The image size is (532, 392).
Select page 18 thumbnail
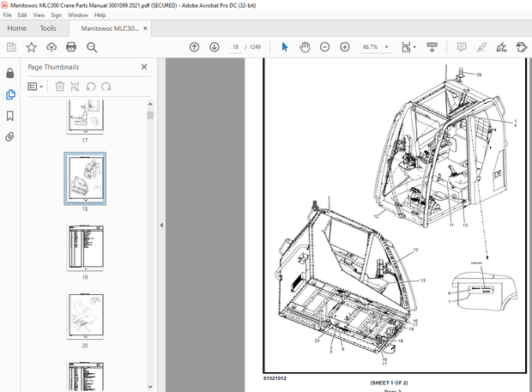point(85,178)
